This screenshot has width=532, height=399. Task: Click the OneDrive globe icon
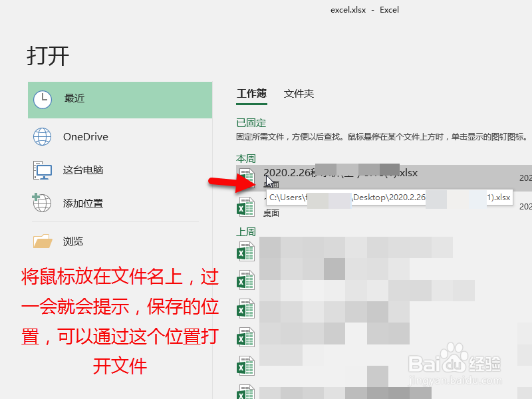[x=42, y=137]
